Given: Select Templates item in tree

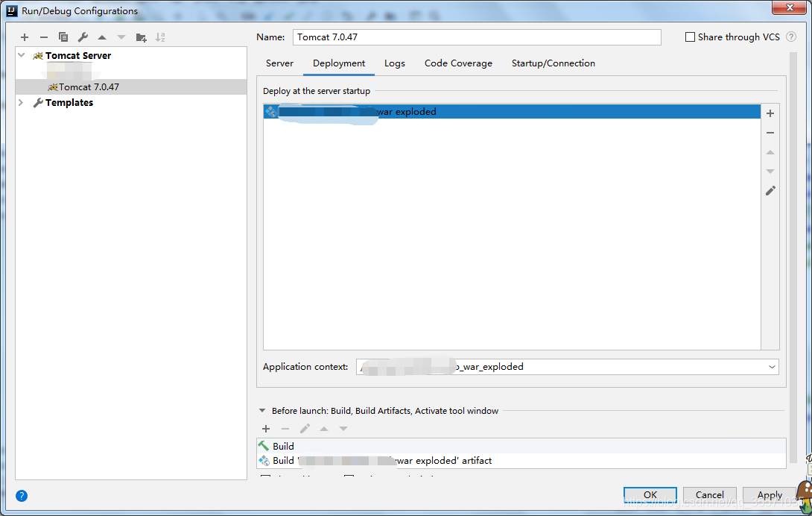Looking at the screenshot, I should [69, 103].
